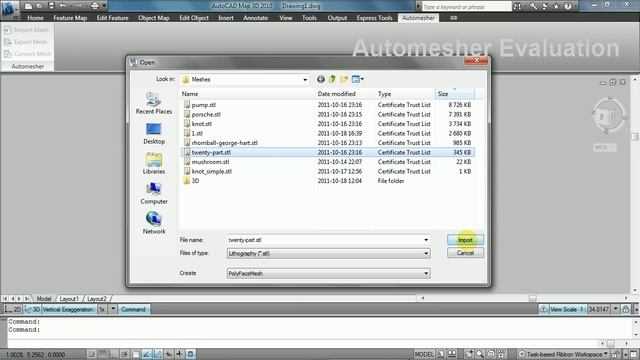
Task: Open the Express Tools ribbon tab
Action: point(374,18)
